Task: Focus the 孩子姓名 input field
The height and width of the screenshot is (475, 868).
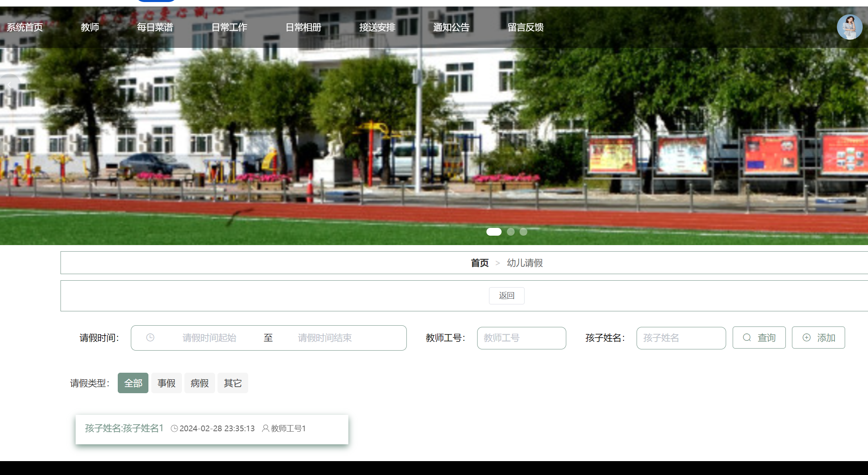Action: coord(681,338)
